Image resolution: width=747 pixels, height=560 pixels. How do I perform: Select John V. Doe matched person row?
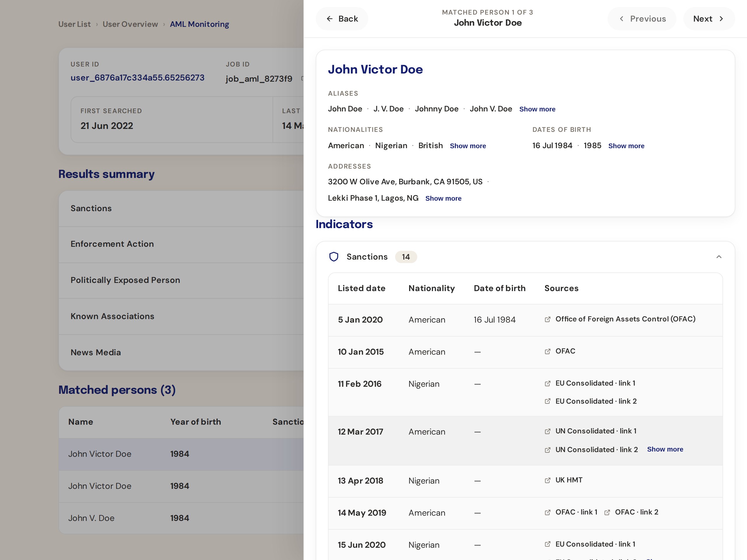click(x=181, y=518)
